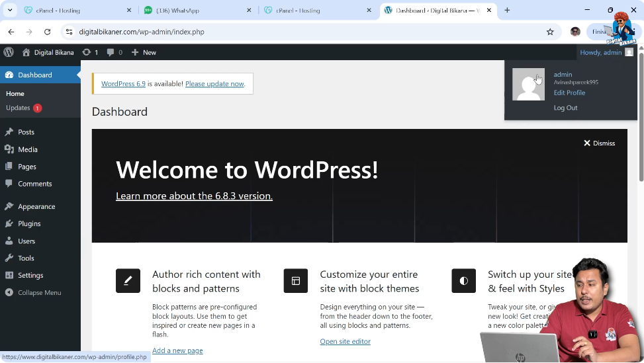Click the admin avatar picture in the dropdown

tap(528, 84)
